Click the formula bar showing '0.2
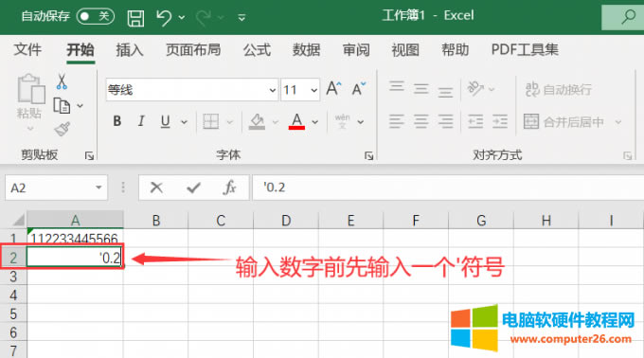 click(448, 188)
